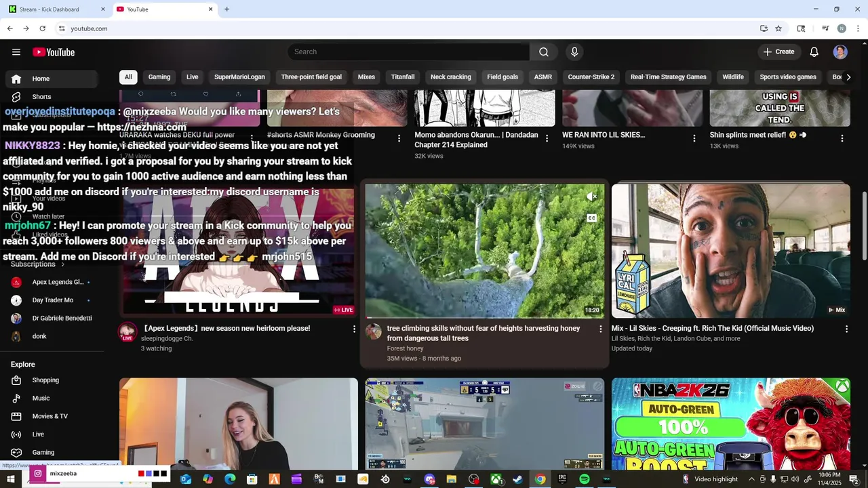Open options for Lil Skies Creeping mix

pyautogui.click(x=846, y=329)
